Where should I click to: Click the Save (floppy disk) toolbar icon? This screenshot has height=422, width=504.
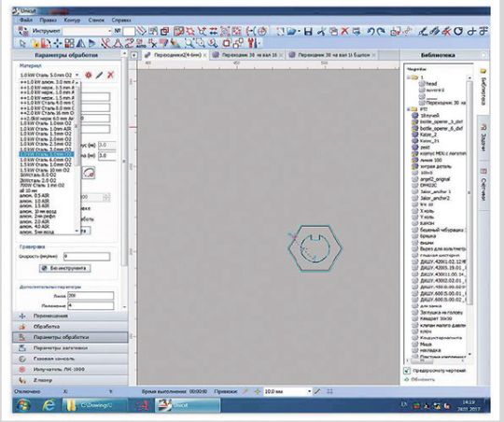(x=308, y=31)
